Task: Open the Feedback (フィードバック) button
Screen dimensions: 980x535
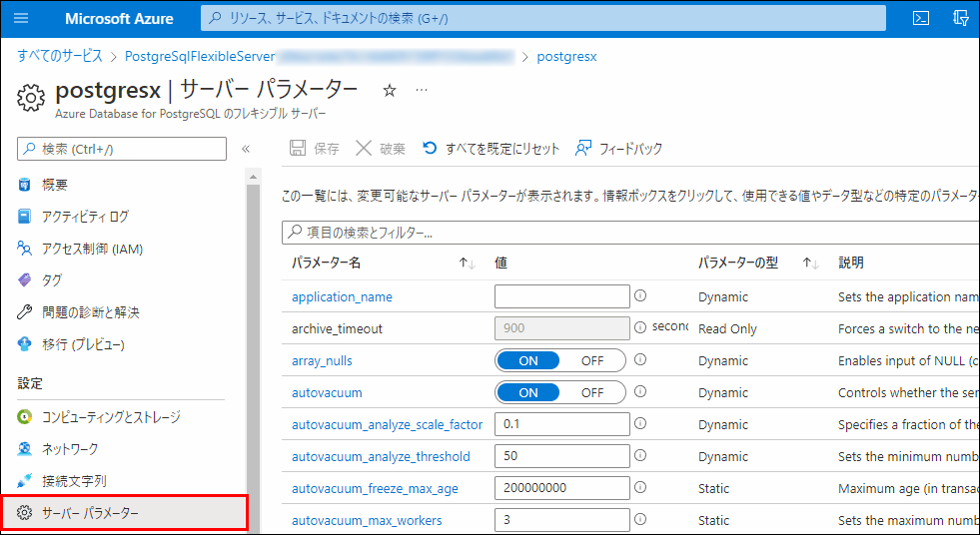Action: 618,149
